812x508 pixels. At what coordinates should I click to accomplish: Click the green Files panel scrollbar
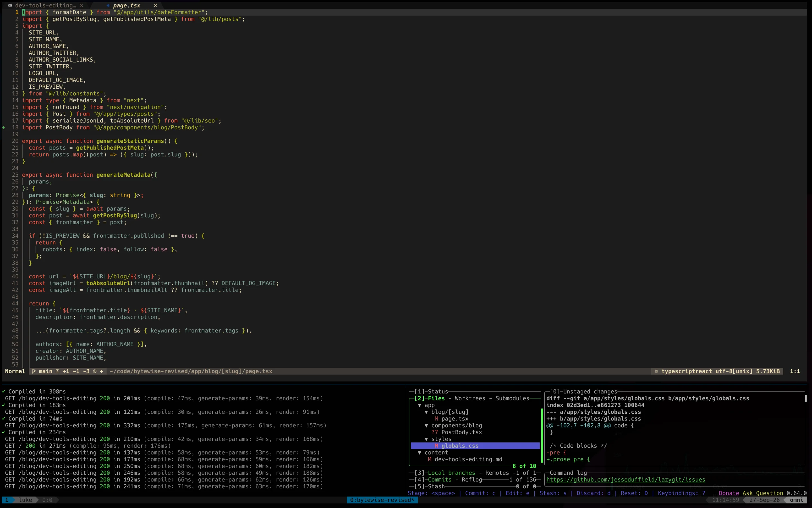(542, 435)
